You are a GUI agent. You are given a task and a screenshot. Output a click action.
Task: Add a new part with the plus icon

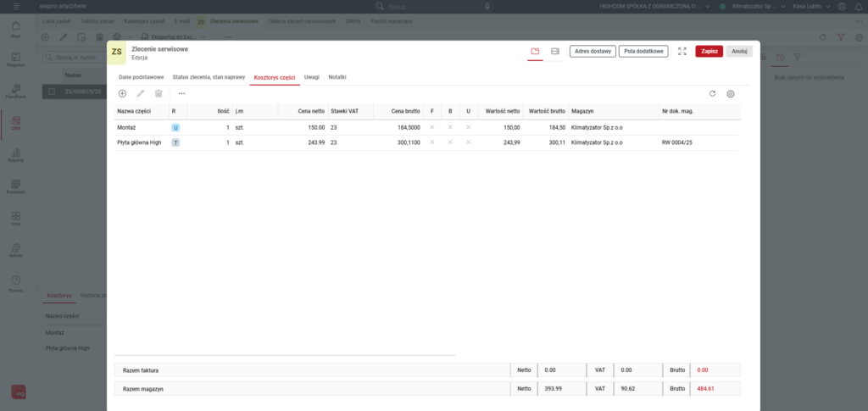(122, 93)
